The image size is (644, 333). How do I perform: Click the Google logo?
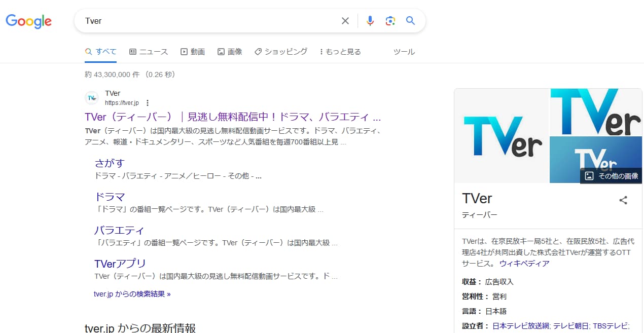click(x=28, y=21)
